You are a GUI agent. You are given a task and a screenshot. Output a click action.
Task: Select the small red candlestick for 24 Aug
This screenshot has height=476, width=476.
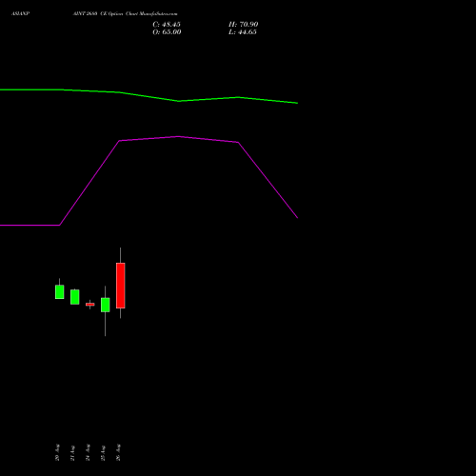pos(90,305)
